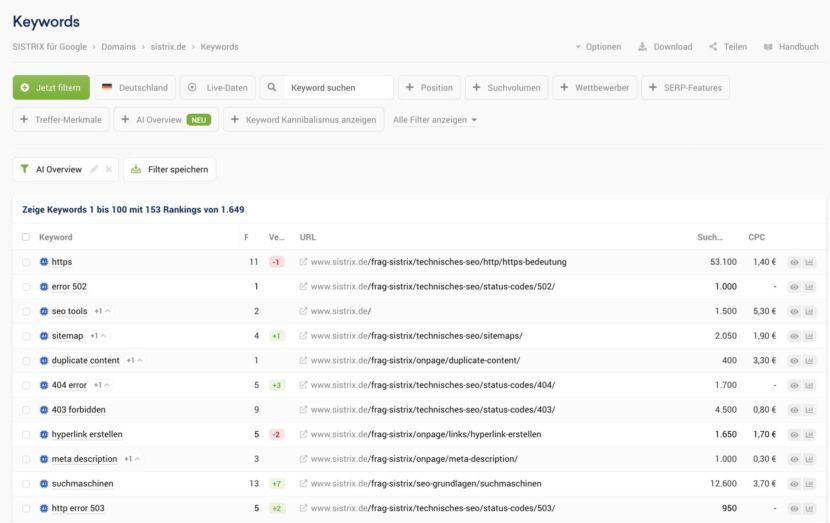Image resolution: width=830 pixels, height=523 pixels.
Task: Open Alle Filter anzeigen dropdown
Action: point(435,120)
